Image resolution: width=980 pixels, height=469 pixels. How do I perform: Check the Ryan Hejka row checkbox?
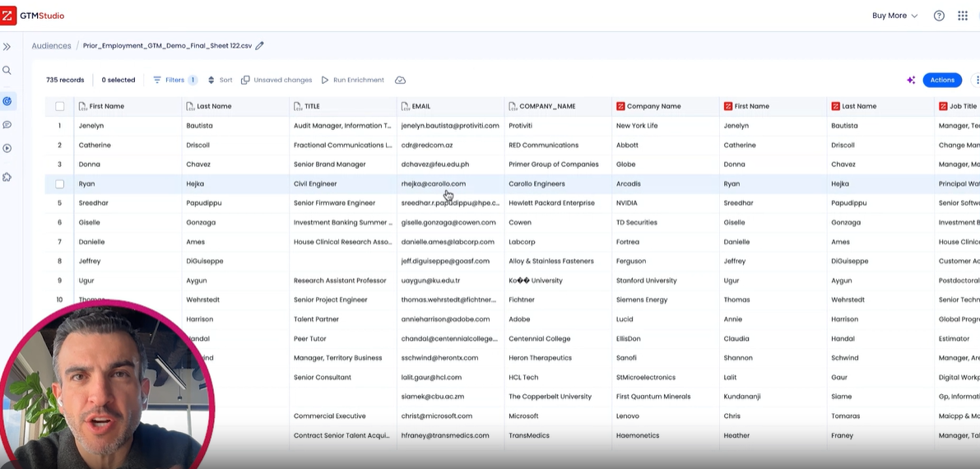tap(59, 183)
